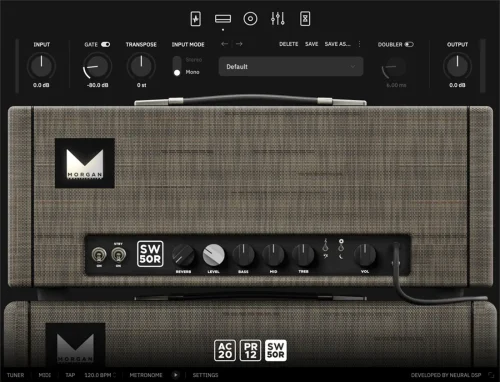This screenshot has height=382, width=500.
Task: Open the preset options three-dot menu
Action: pos(359,44)
